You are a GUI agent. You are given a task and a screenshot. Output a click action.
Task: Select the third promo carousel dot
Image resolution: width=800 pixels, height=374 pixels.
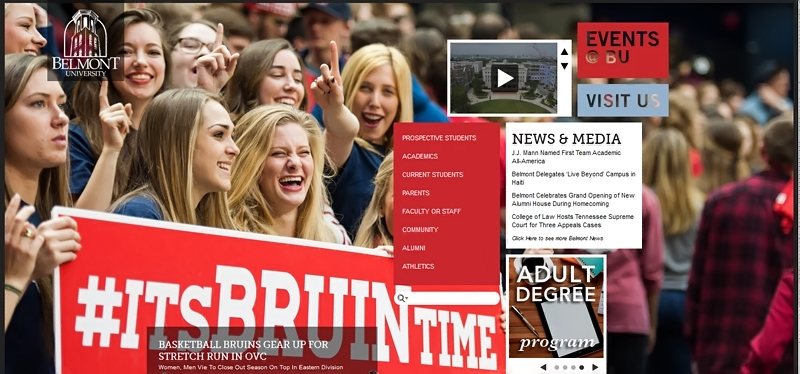[x=573, y=367]
